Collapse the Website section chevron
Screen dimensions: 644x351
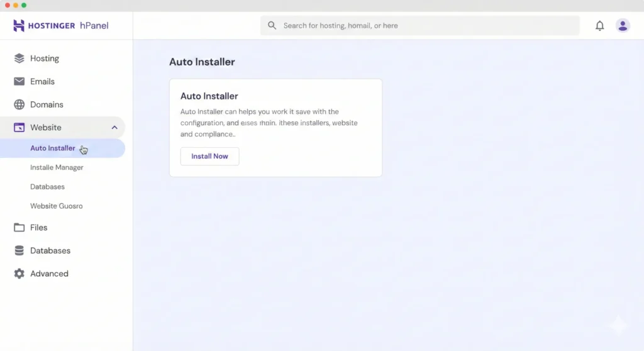pos(114,128)
